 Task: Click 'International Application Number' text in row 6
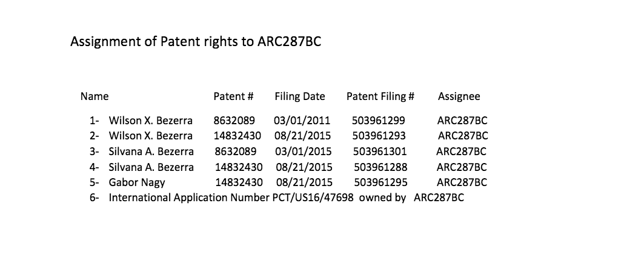[x=189, y=198]
